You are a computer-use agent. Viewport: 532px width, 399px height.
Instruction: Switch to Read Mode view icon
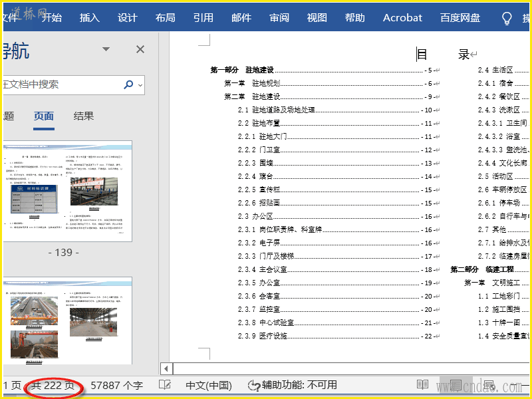point(422,385)
